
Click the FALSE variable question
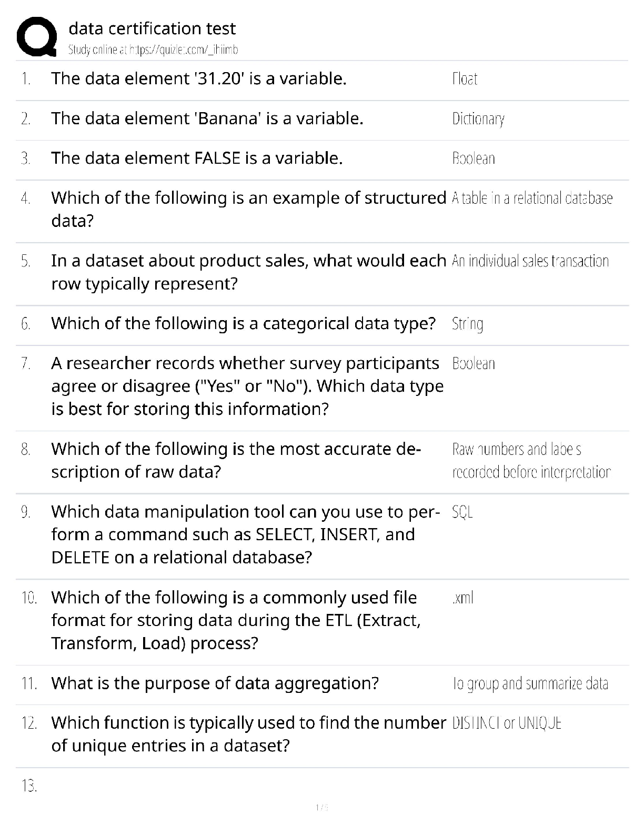[197, 158]
